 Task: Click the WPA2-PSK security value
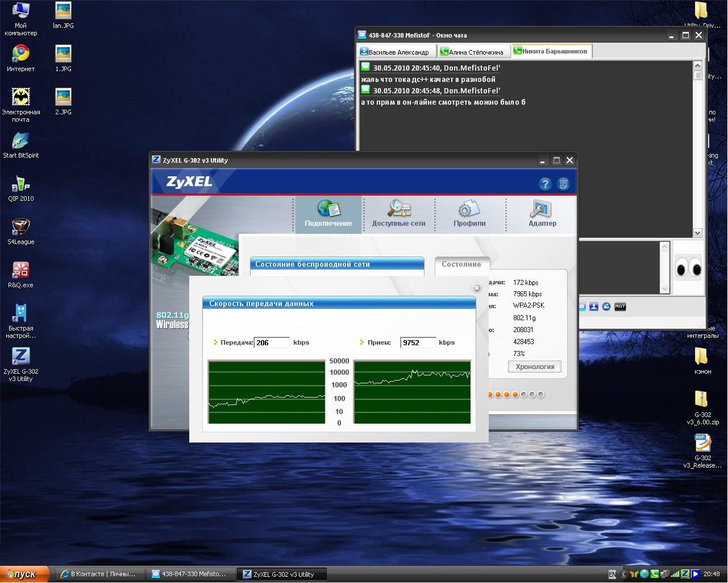pyautogui.click(x=529, y=305)
